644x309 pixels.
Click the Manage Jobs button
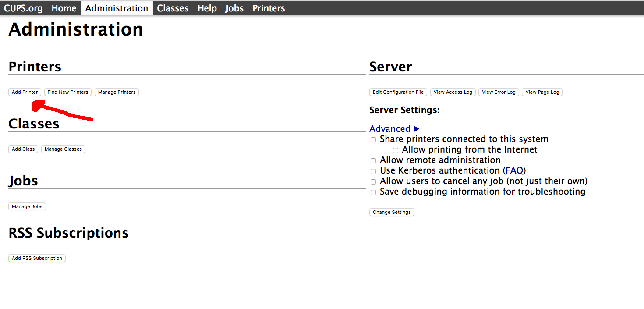[27, 206]
